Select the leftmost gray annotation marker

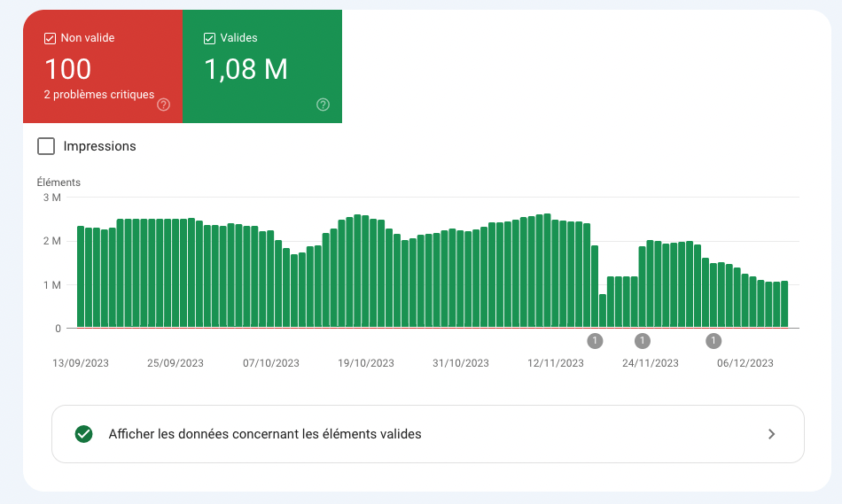click(x=595, y=340)
